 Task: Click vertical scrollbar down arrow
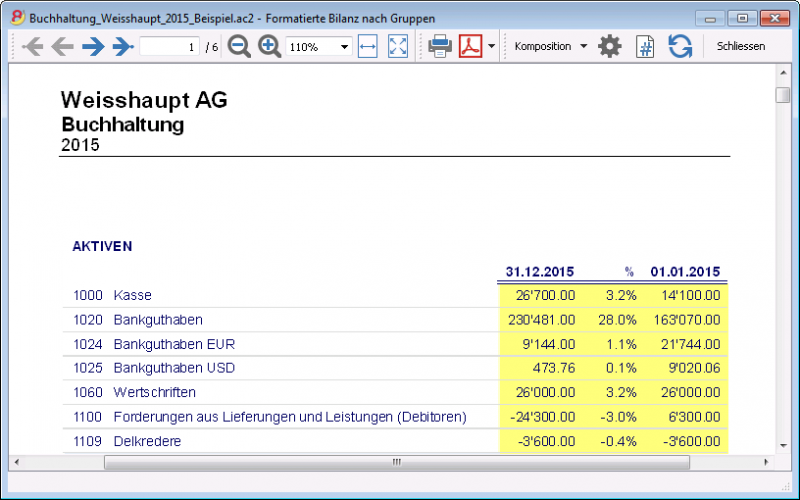click(x=783, y=445)
